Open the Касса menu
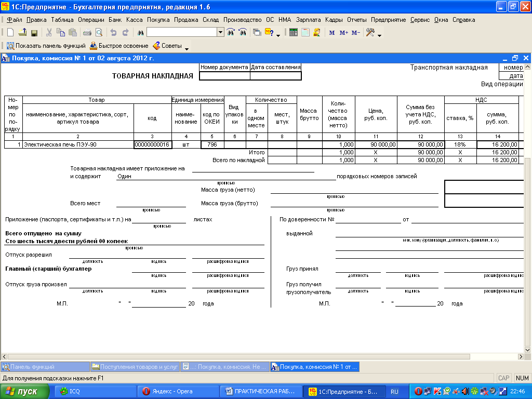 coord(135,20)
